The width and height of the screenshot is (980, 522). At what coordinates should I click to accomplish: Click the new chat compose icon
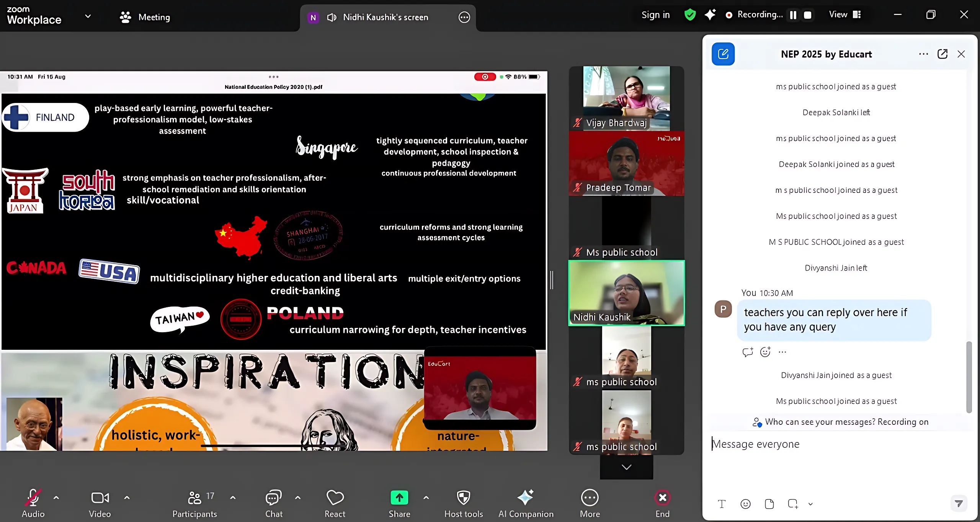click(x=723, y=54)
